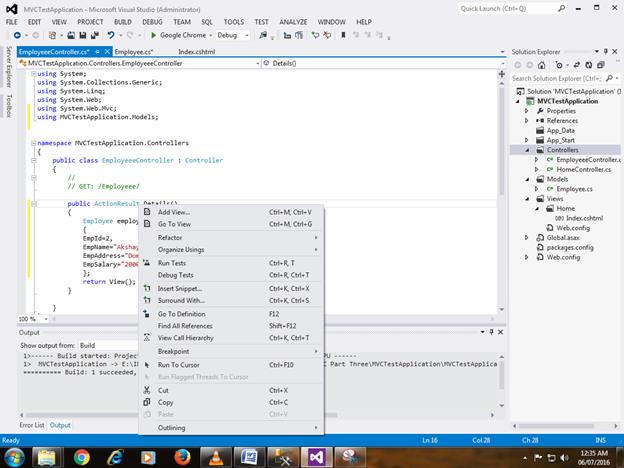
Task: Pin the Solution Explorer panel with auto-hide icon
Action: click(605, 50)
